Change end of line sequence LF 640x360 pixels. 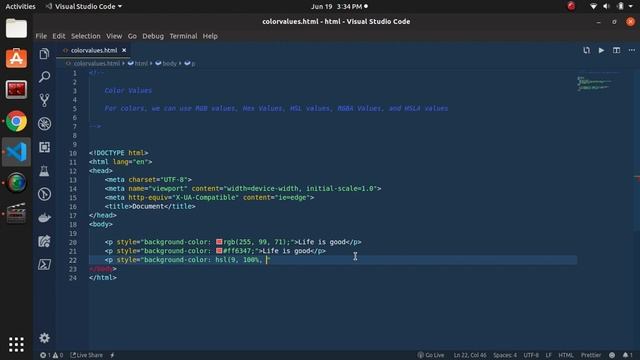click(549, 355)
